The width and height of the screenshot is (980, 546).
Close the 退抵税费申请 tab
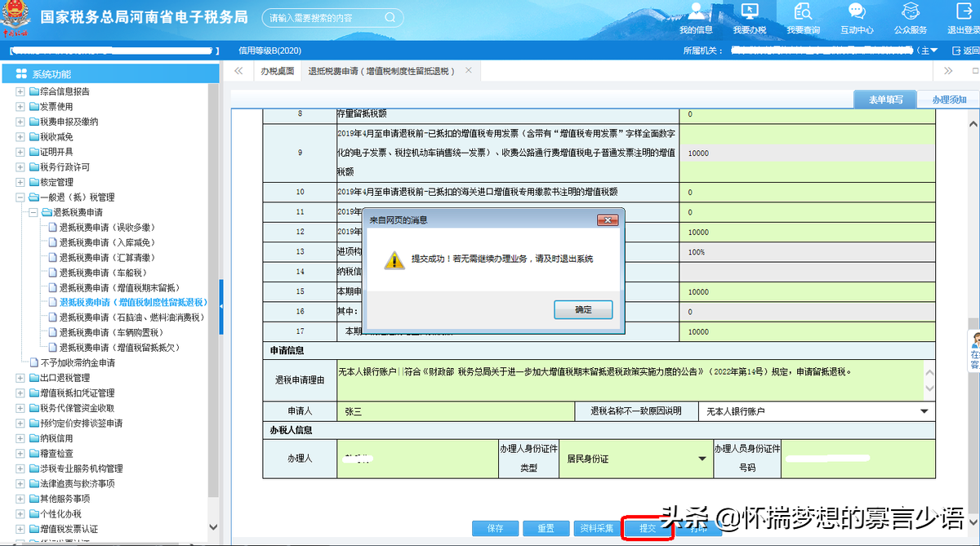click(x=468, y=70)
